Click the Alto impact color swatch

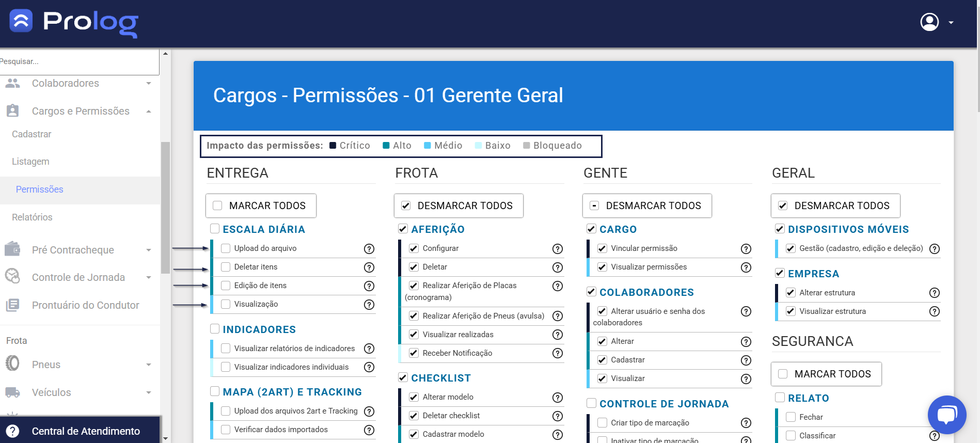point(386,146)
